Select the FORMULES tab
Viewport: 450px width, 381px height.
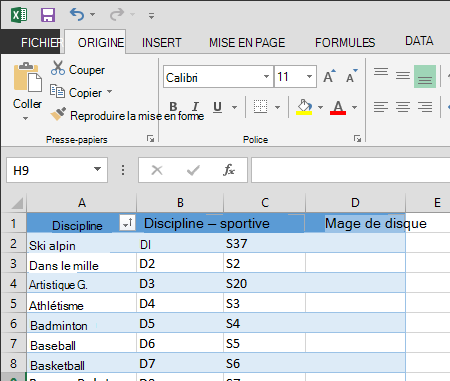[345, 43]
